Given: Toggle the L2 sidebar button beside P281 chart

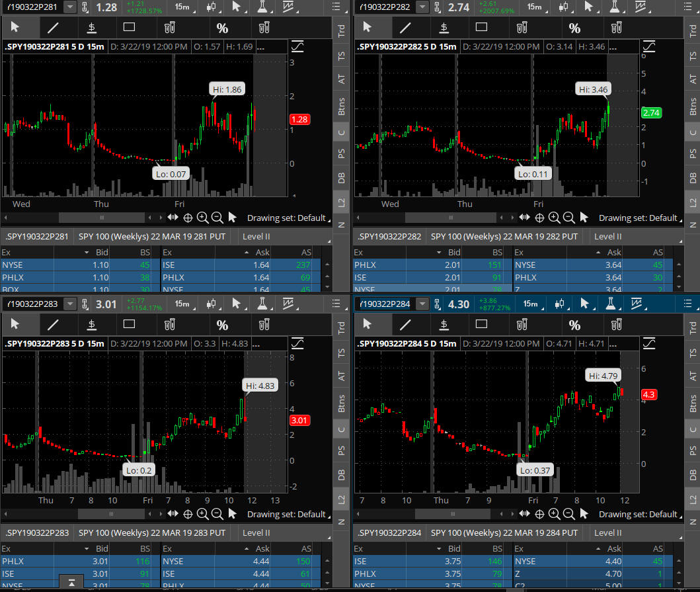Looking at the screenshot, I should (x=341, y=200).
